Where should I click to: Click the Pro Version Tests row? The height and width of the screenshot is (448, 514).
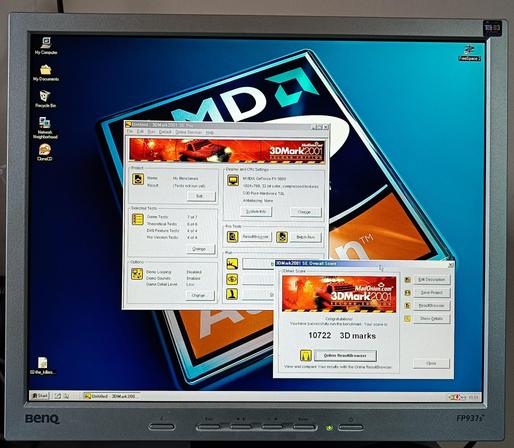[172, 237]
